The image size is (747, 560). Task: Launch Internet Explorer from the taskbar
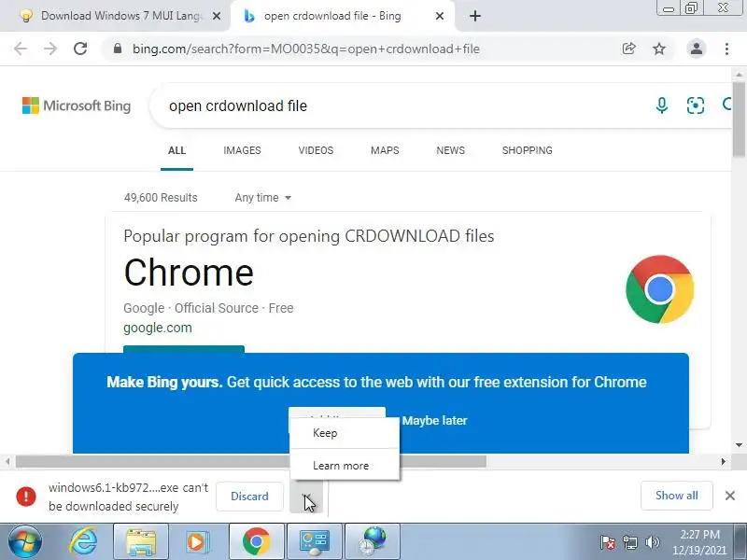tap(84, 542)
